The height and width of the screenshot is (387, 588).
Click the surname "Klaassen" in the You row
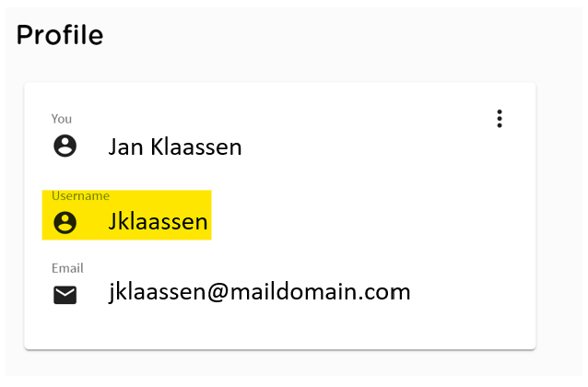(196, 147)
